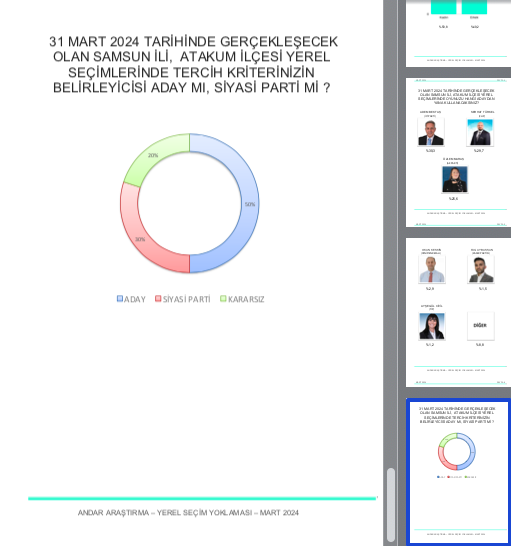
Task: Click the ANDAR ARAŞTIRMA footer text
Action: 188,513
